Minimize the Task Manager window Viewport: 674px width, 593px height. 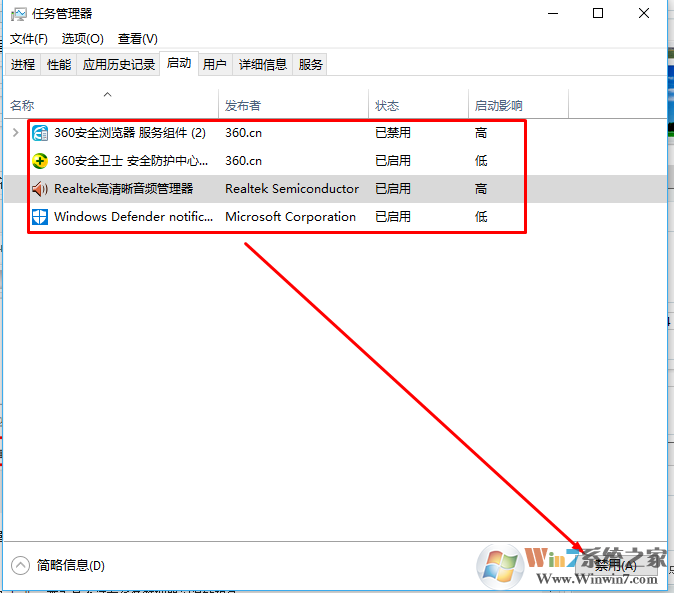click(x=553, y=14)
